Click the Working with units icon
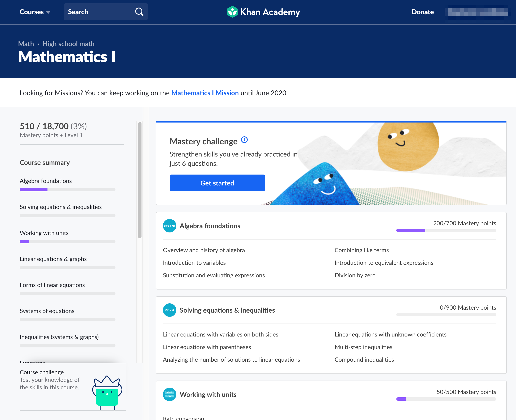516x420 pixels. 169,394
